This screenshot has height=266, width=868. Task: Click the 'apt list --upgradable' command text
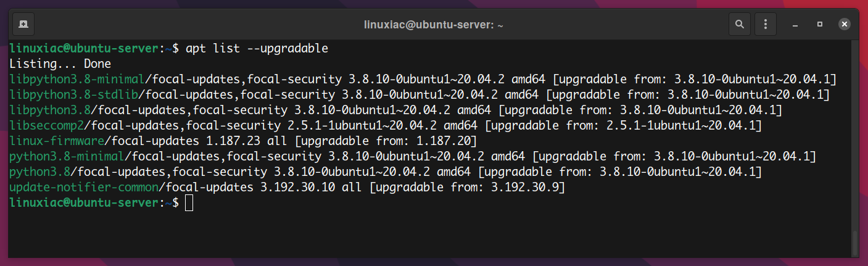tap(257, 48)
